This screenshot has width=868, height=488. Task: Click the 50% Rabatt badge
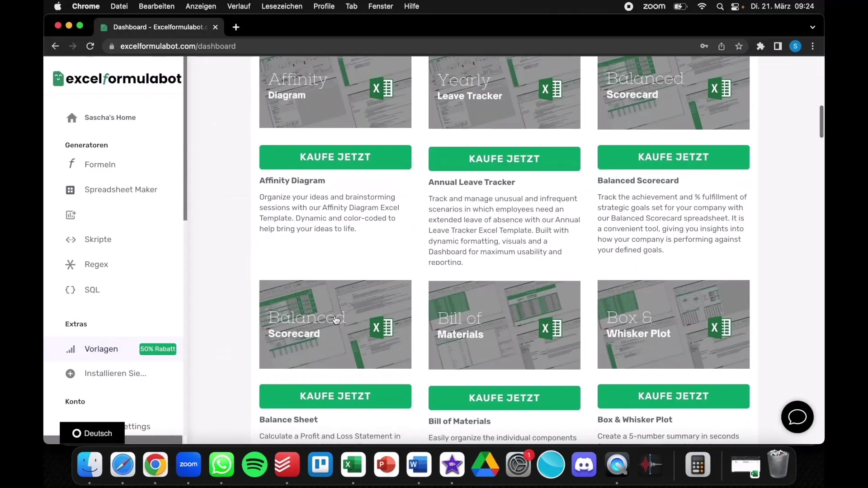pyautogui.click(x=158, y=349)
